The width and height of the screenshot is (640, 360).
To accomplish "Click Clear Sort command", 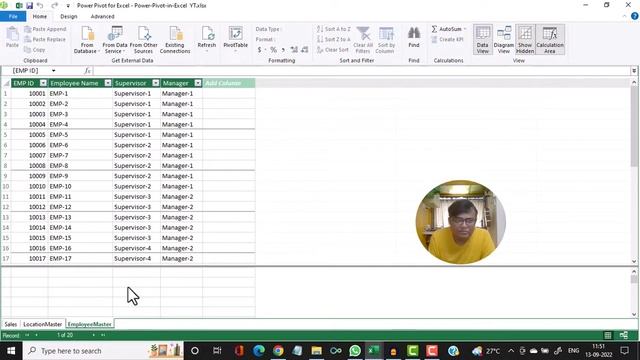I will click(333, 49).
